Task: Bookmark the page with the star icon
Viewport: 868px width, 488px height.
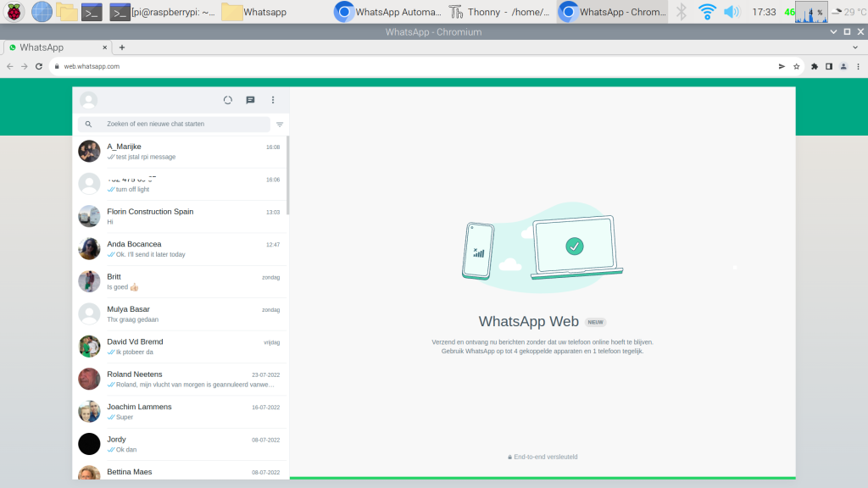Action: 795,66
